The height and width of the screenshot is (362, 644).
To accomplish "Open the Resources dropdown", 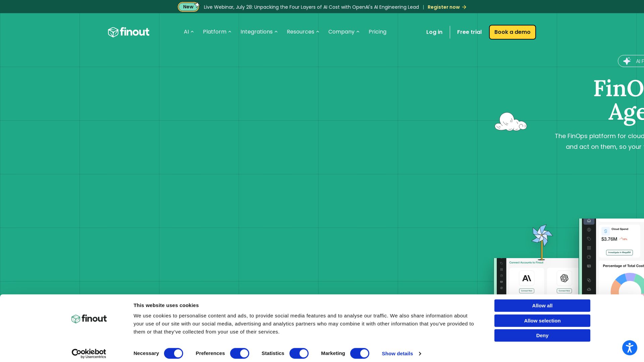I will click(x=303, y=32).
